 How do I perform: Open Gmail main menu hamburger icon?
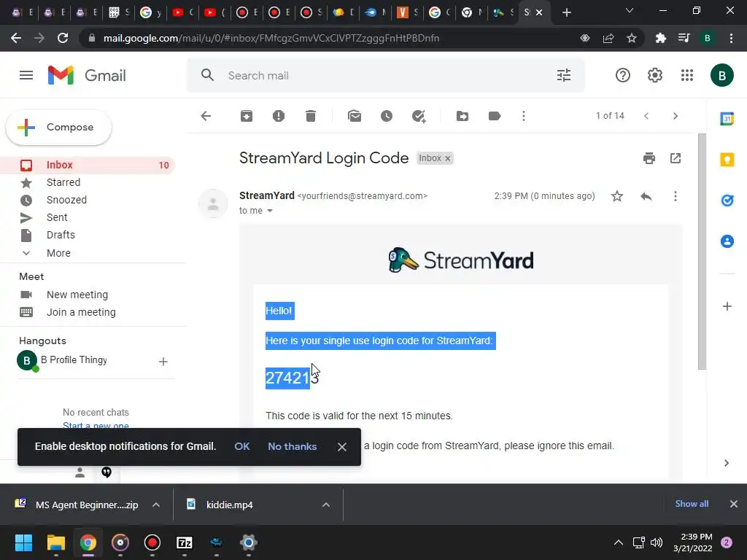[26, 75]
